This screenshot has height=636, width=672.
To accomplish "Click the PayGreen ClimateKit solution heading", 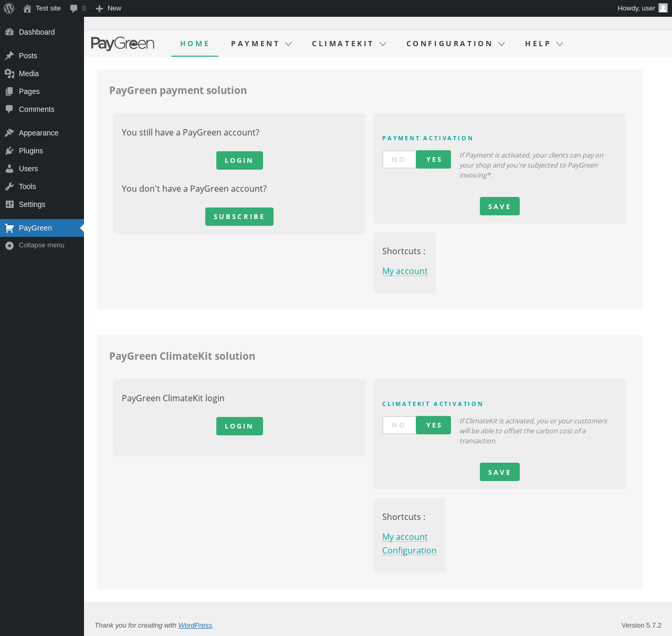I will [182, 356].
